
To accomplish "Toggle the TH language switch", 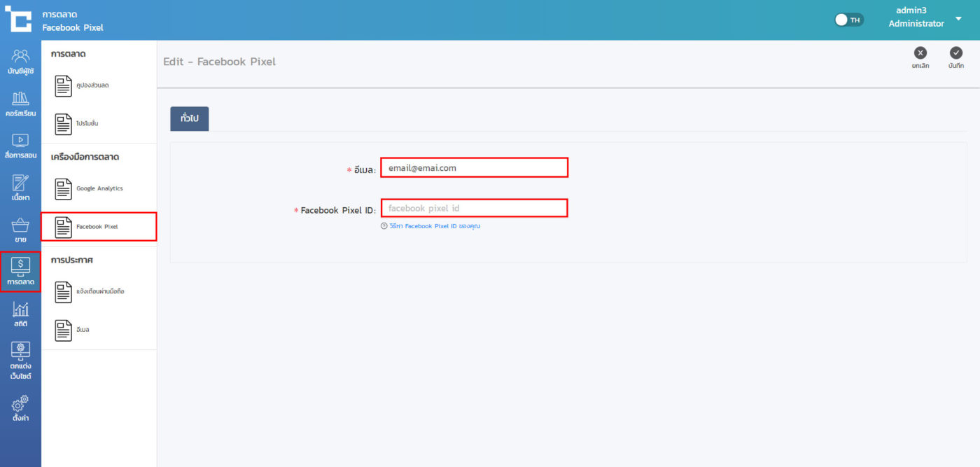I will 849,20.
